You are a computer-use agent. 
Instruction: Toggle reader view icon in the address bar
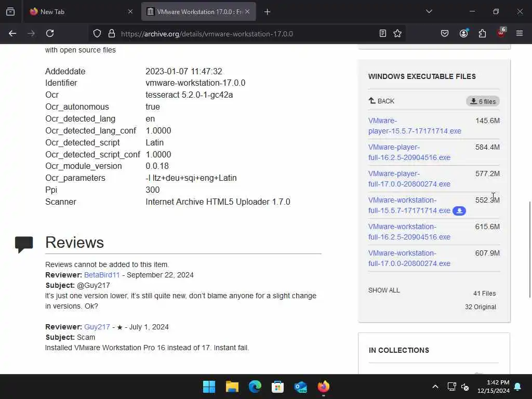click(383, 33)
